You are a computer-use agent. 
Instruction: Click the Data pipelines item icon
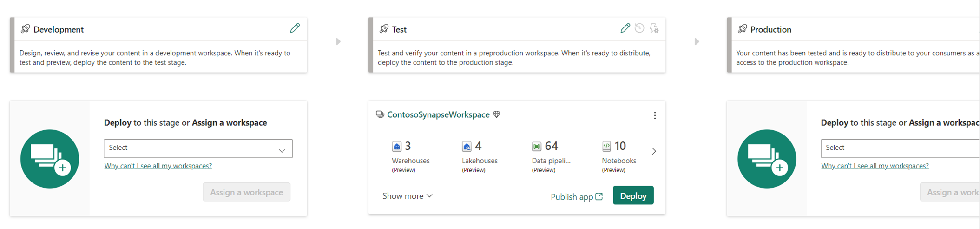(x=537, y=147)
